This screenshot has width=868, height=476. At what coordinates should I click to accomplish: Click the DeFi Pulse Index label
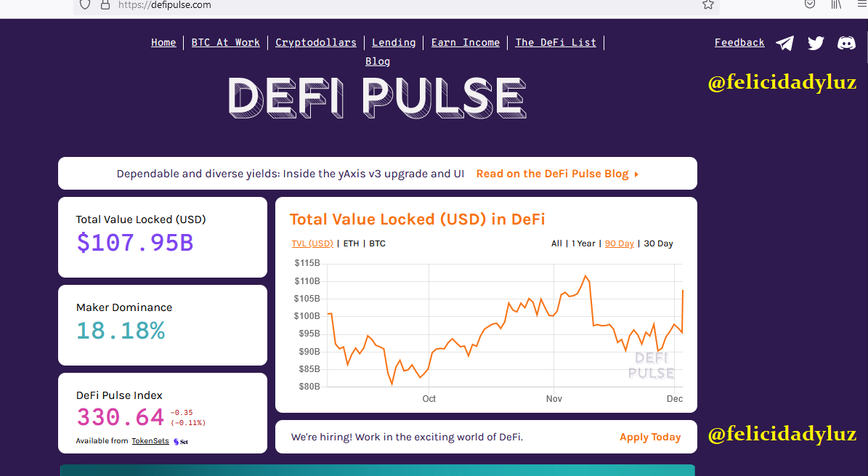(x=119, y=395)
